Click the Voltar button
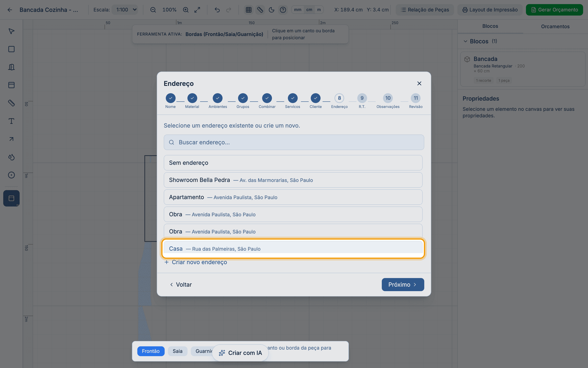This screenshot has width=588, height=368. [x=181, y=285]
